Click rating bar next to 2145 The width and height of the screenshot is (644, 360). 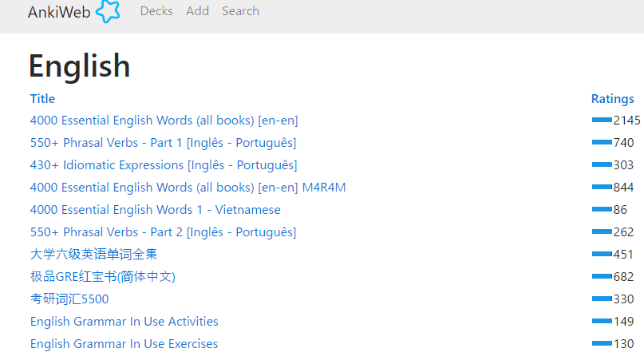coord(602,121)
